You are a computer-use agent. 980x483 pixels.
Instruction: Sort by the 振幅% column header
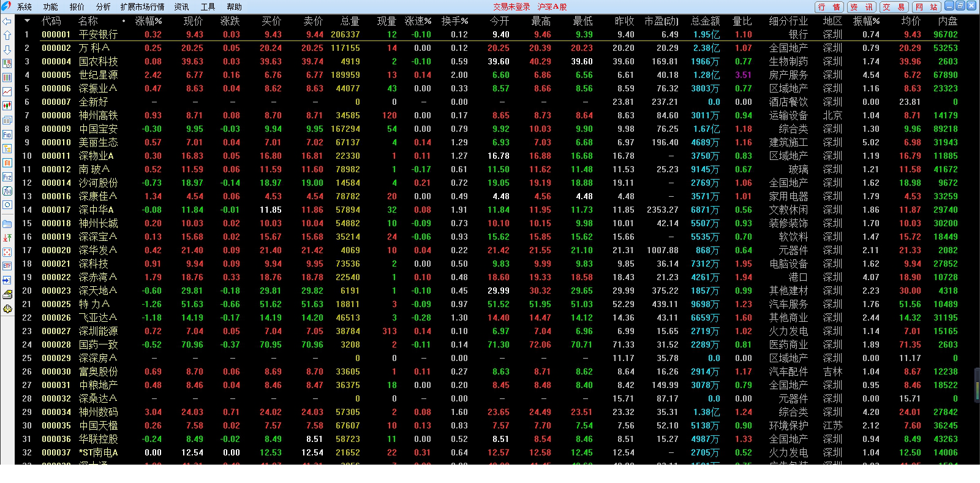point(866,21)
